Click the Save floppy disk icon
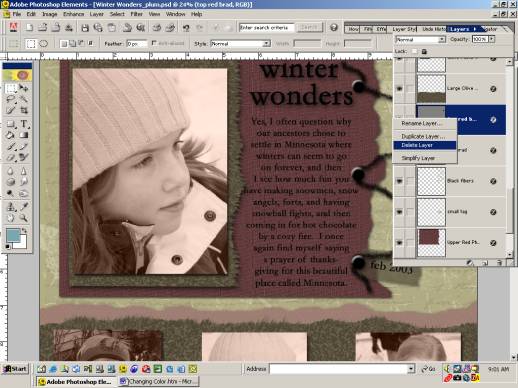 tap(85, 28)
